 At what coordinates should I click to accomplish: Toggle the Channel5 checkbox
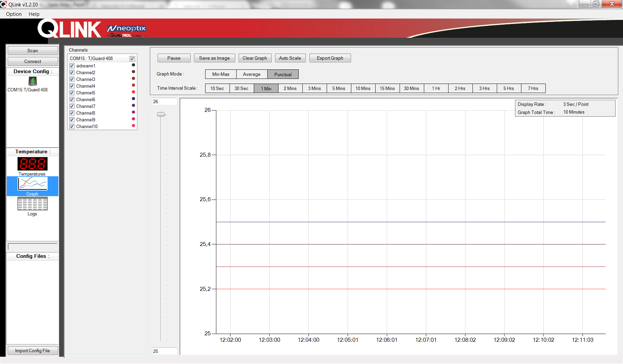(72, 93)
